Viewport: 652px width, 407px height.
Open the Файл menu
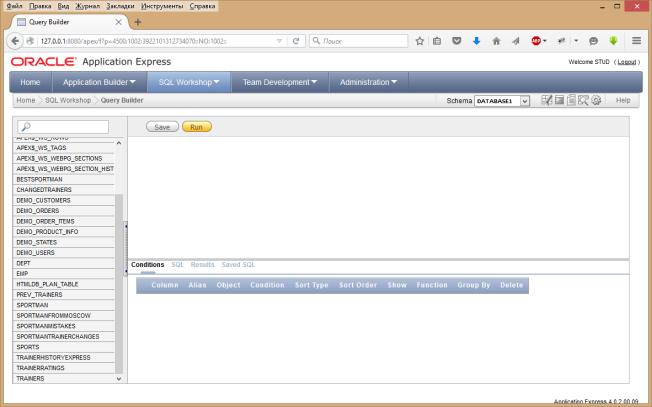coord(15,6)
